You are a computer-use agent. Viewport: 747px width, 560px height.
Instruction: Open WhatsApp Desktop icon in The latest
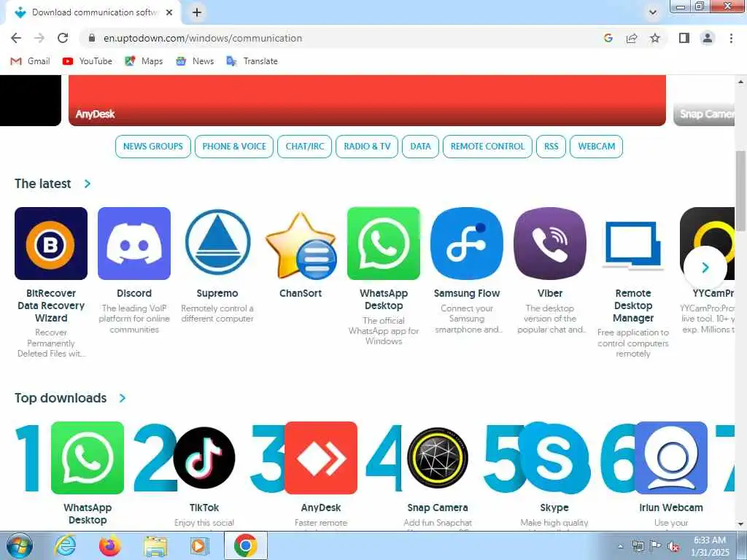(x=384, y=244)
